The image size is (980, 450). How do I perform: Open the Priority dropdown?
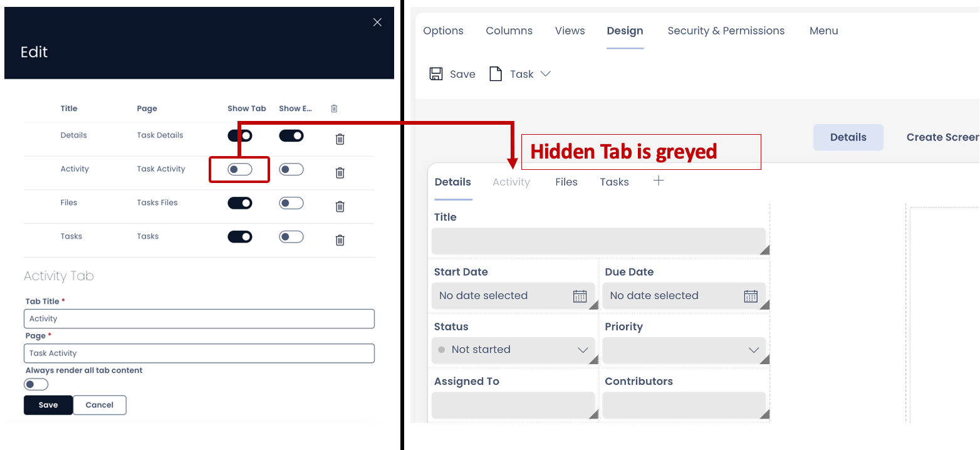684,350
